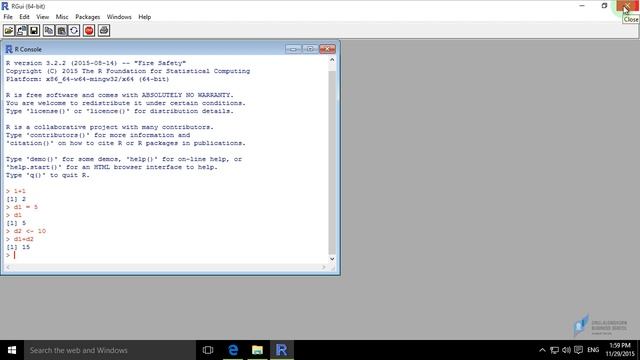Open the volume speaker tray icon

[x=566, y=350]
